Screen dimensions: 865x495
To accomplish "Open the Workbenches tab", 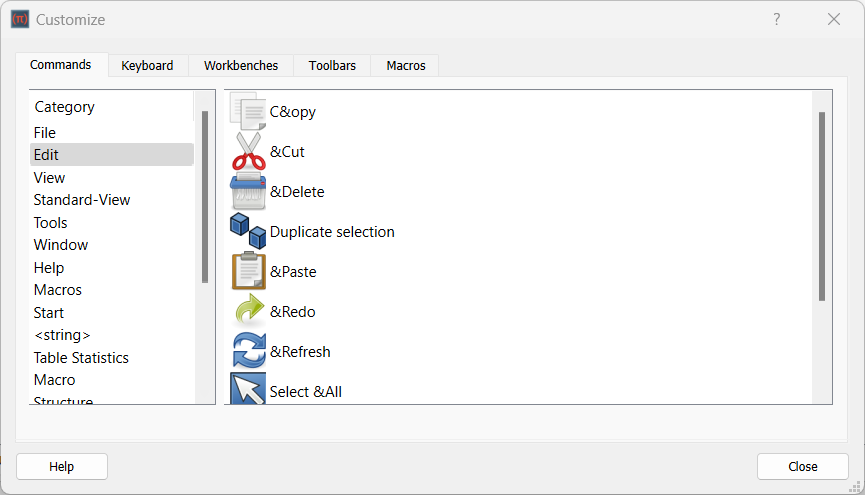I will [241, 65].
